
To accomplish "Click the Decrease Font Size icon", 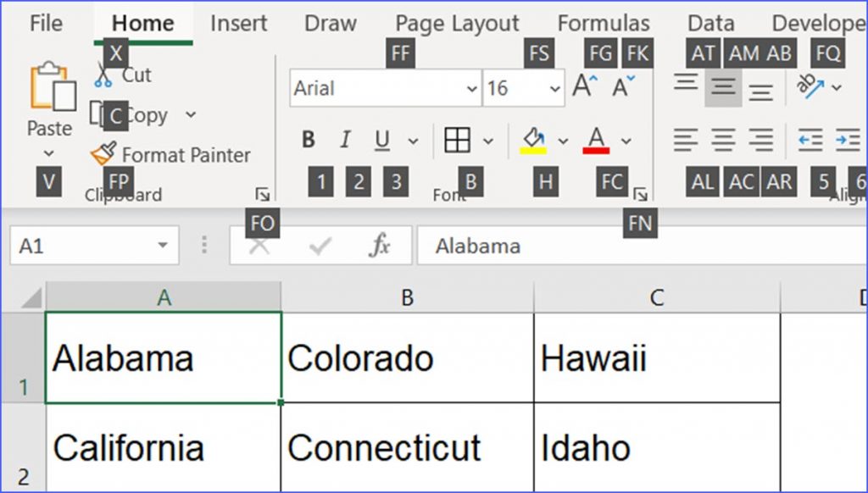I will point(624,86).
